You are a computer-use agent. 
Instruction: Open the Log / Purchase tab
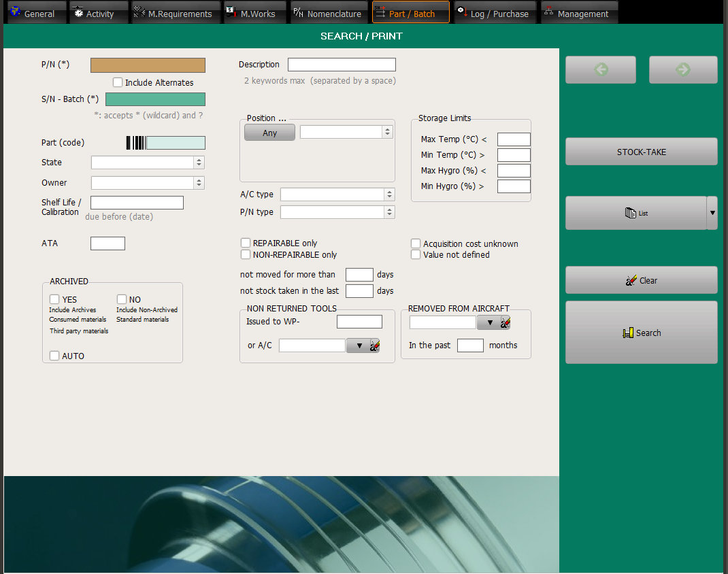click(495, 12)
